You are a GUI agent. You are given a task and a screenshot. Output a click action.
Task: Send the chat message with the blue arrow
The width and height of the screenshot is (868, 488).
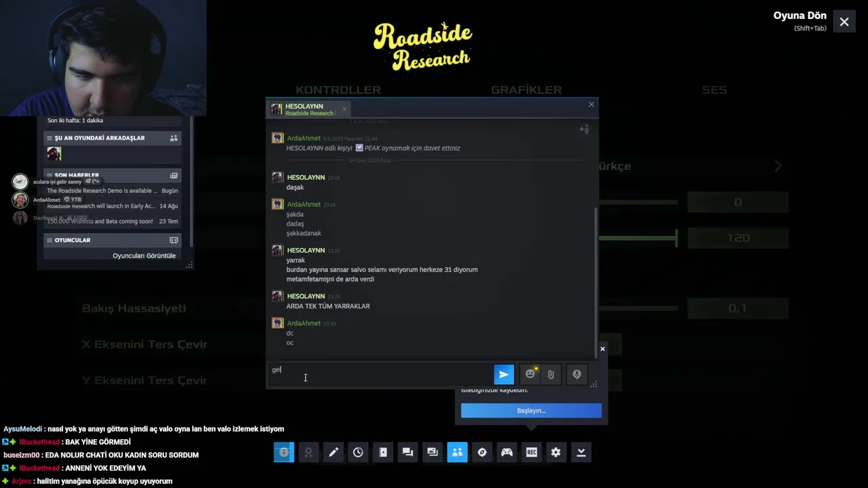pyautogui.click(x=504, y=374)
